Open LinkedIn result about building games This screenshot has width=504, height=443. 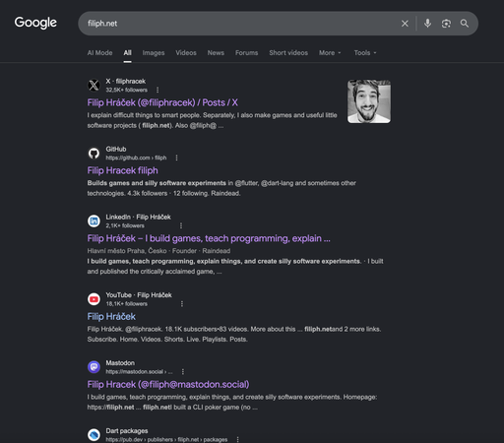pos(209,238)
